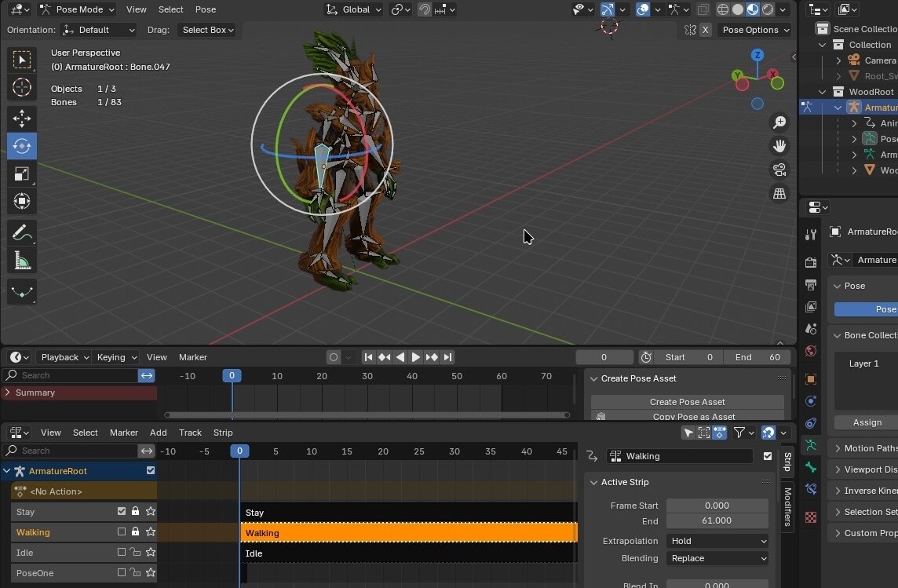Click the Create Pose Asset button
This screenshot has height=588, width=898.
tap(687, 402)
